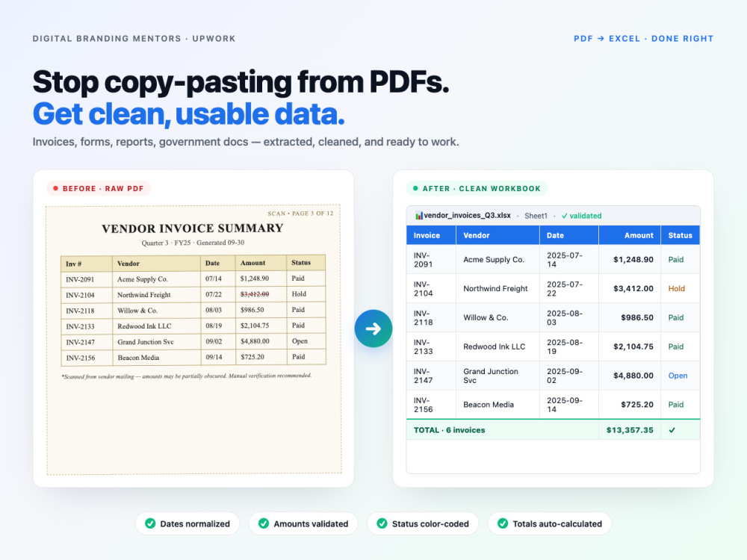747x560 pixels.
Task: Click the validated checkmark label
Action: (581, 216)
